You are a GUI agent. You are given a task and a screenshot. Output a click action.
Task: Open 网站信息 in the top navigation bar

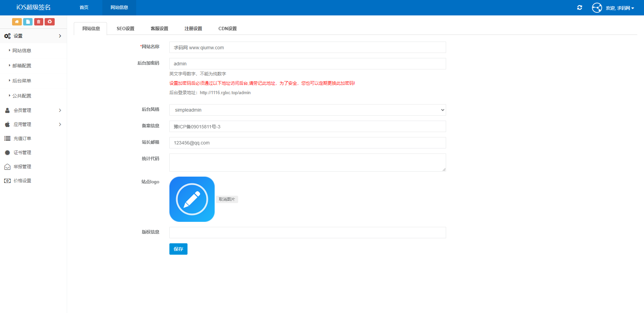point(119,7)
